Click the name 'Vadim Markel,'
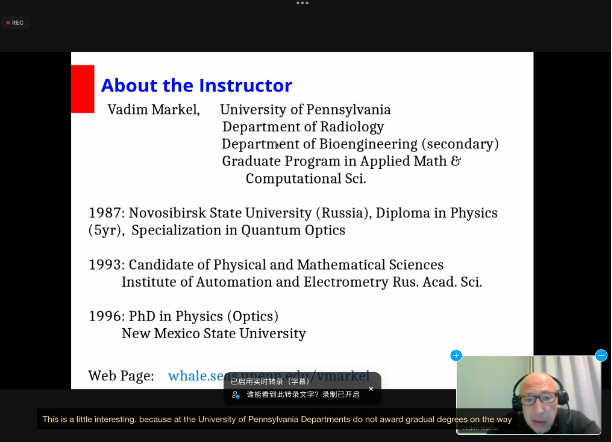This screenshot has width=612, height=442. pos(153,109)
